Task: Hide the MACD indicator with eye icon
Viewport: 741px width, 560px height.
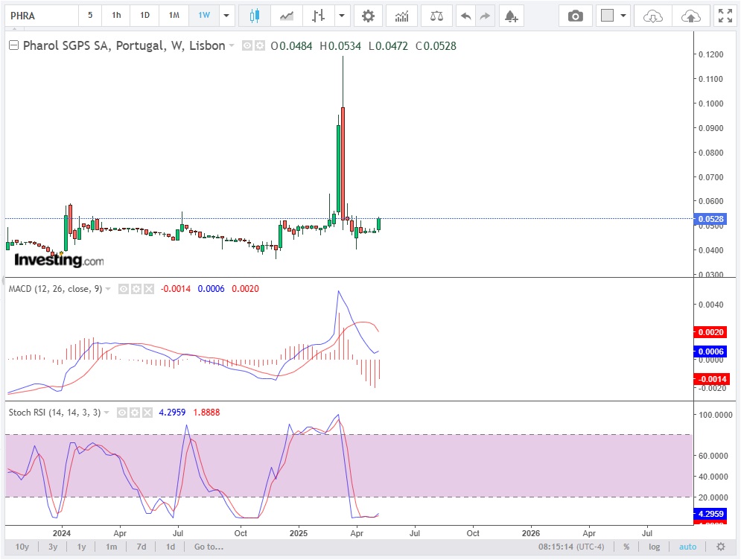Action: click(124, 289)
